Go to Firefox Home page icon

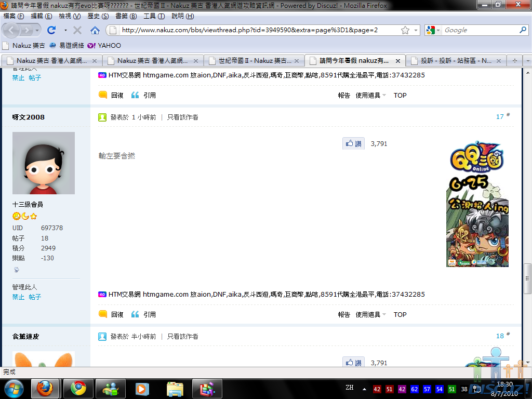[95, 30]
